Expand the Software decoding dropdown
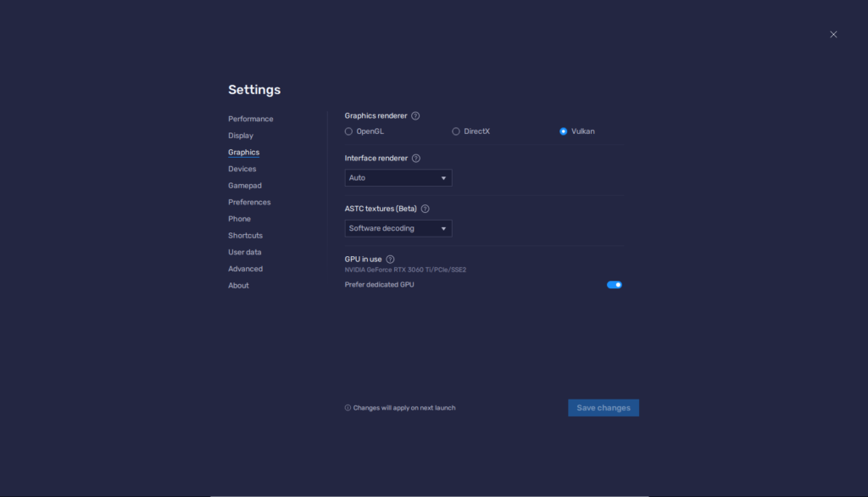This screenshot has width=868, height=497. tap(398, 227)
